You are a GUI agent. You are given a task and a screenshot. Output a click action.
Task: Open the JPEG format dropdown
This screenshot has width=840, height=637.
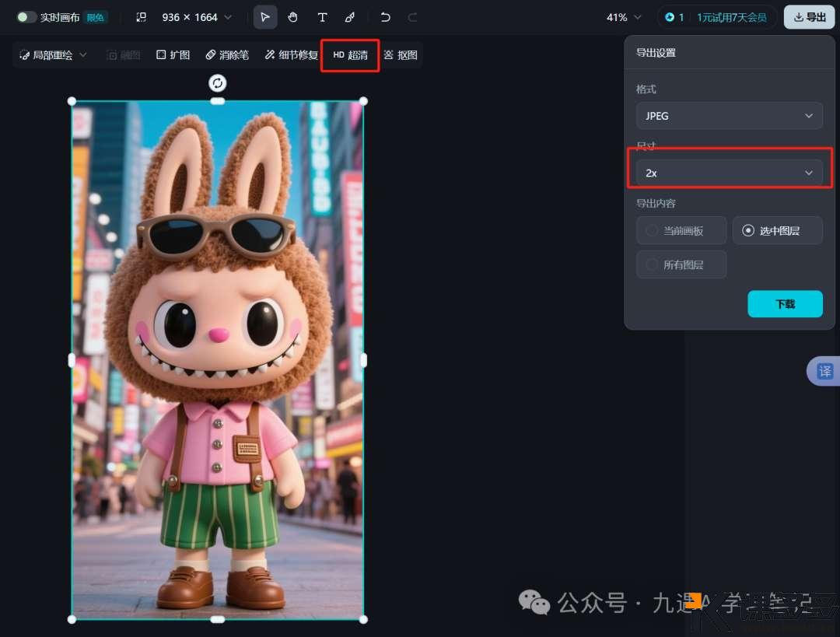pos(729,116)
